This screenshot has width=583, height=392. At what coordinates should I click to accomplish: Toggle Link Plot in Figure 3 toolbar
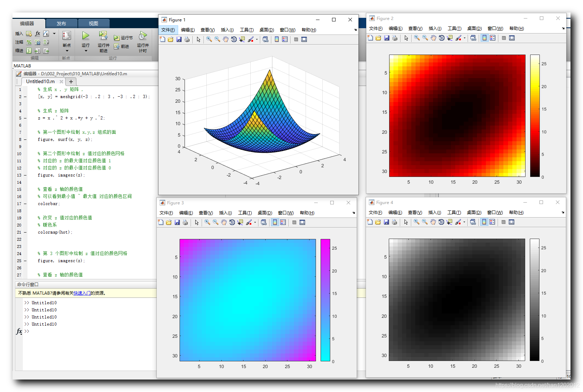pos(263,222)
